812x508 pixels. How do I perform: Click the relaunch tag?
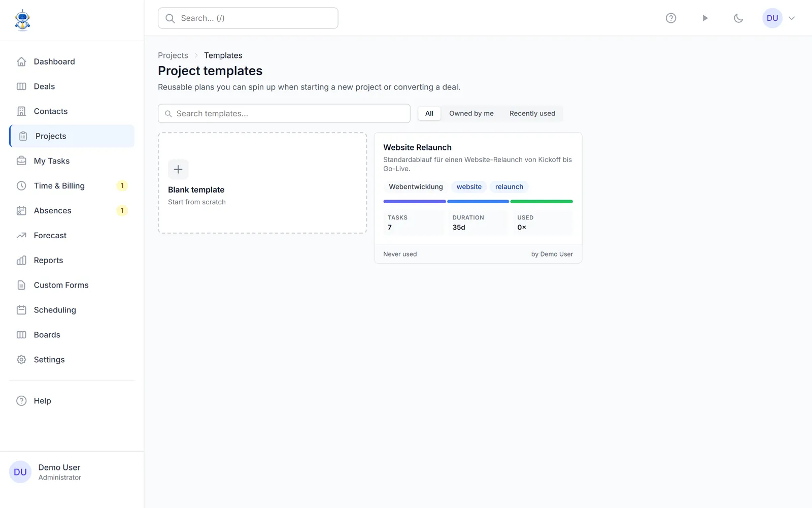509,187
